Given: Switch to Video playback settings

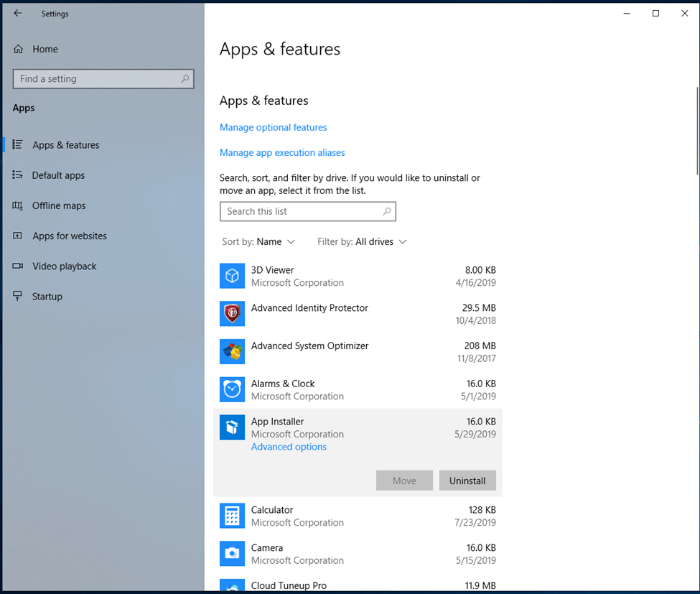Looking at the screenshot, I should [x=65, y=266].
